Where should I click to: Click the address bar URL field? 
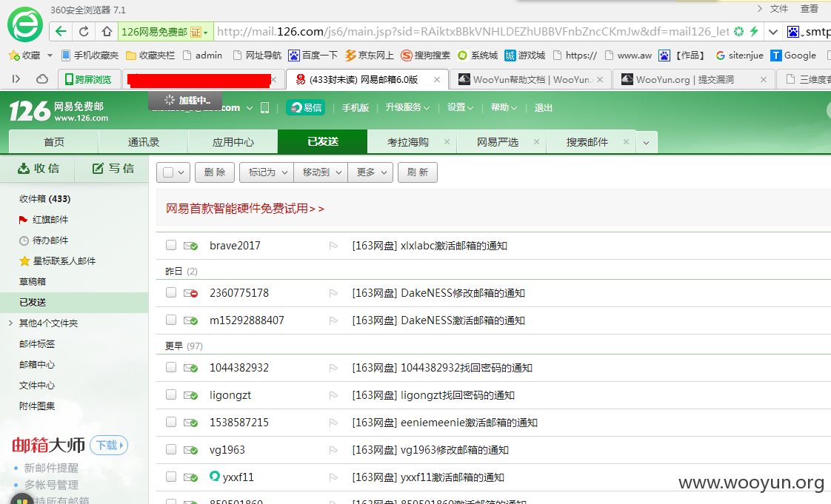(473, 31)
